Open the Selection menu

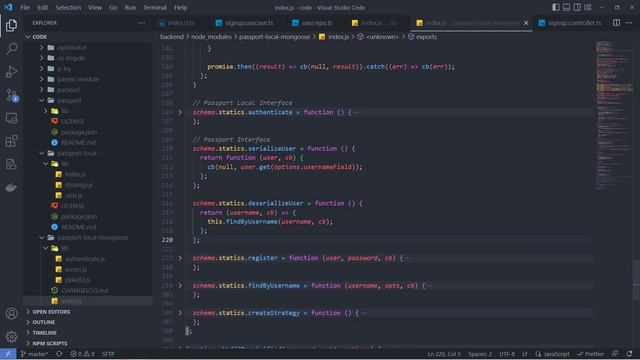coord(68,7)
